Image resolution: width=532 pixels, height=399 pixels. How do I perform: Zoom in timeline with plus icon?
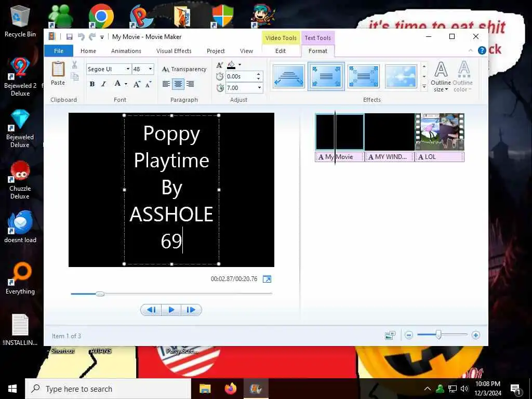tap(476, 335)
